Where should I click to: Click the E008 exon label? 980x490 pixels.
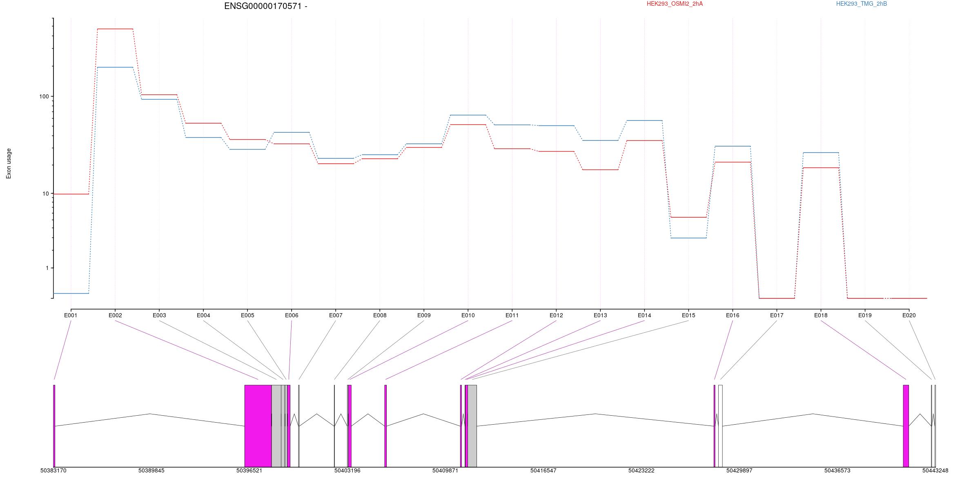pyautogui.click(x=380, y=315)
